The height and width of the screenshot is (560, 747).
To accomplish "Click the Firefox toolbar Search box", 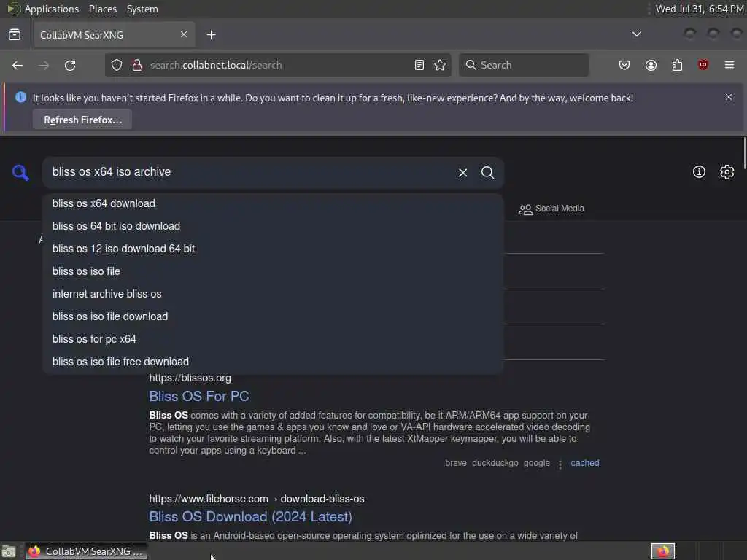I will point(524,65).
